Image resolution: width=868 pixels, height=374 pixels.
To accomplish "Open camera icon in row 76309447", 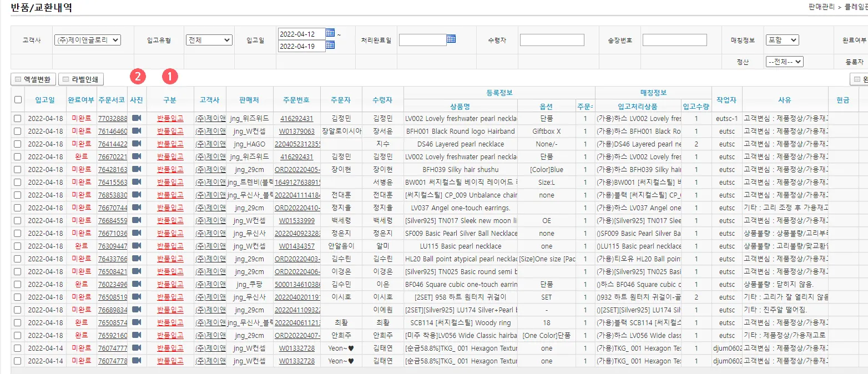I will 137,246.
